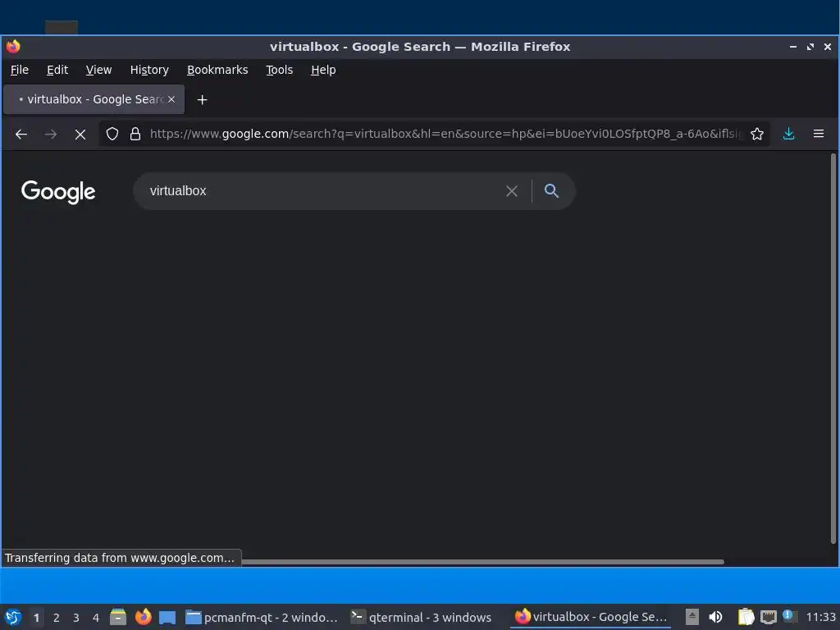Clear the Google search box text
The height and width of the screenshot is (630, 840).
point(512,191)
